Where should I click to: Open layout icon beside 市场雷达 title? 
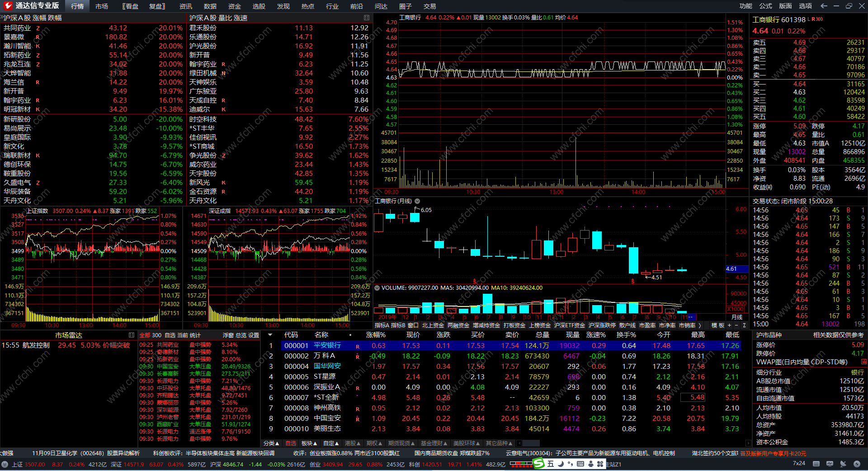(x=132, y=335)
